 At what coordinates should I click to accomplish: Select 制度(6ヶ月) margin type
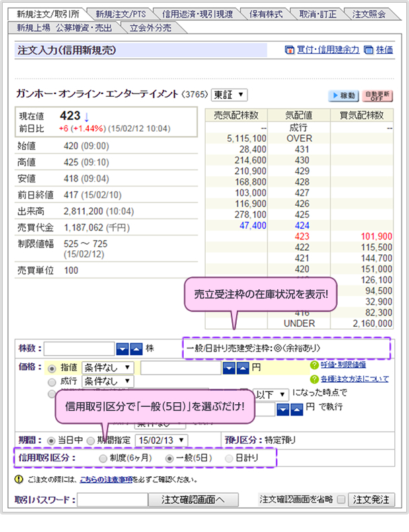[x=103, y=459]
